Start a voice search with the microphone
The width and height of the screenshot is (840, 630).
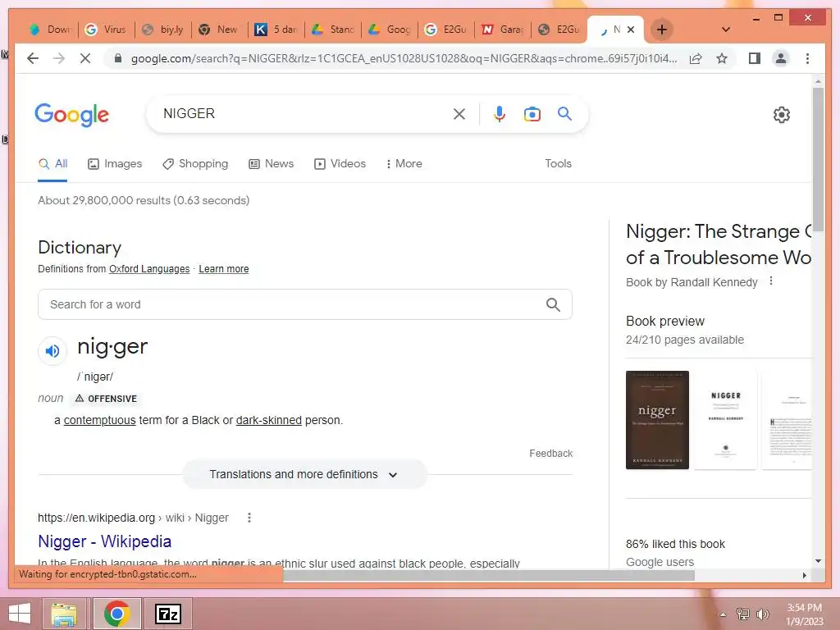[500, 113]
